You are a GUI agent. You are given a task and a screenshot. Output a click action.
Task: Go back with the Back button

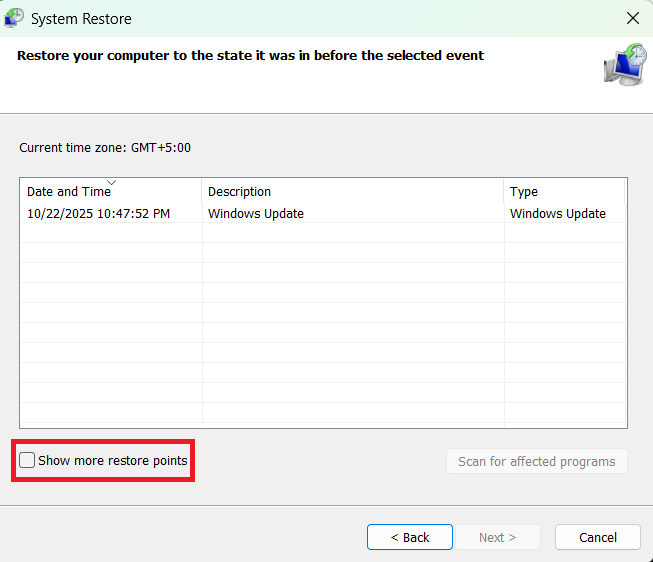pyautogui.click(x=410, y=537)
